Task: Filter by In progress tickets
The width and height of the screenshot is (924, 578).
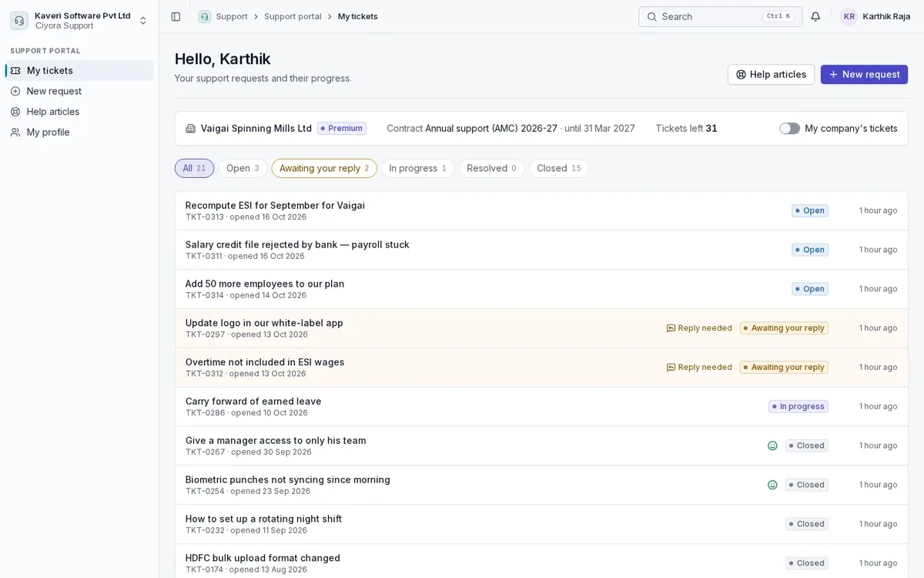Action: [418, 168]
